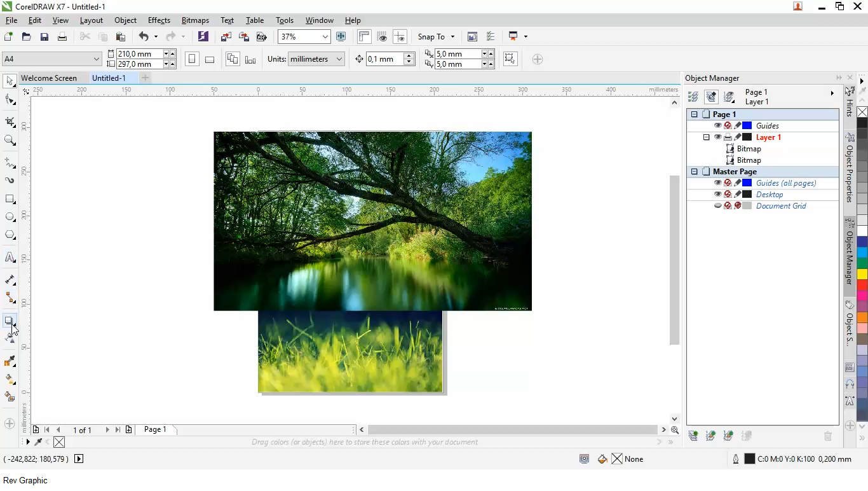This screenshot has width=868, height=491.
Task: Open the Bitmaps menu
Action: pos(195,20)
